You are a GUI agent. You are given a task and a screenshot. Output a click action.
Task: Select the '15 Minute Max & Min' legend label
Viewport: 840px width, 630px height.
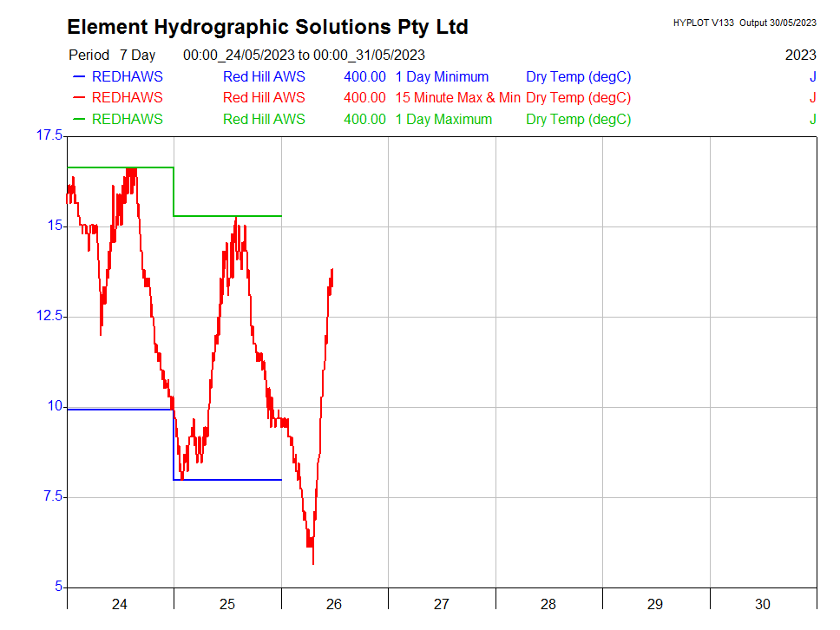tap(457, 98)
